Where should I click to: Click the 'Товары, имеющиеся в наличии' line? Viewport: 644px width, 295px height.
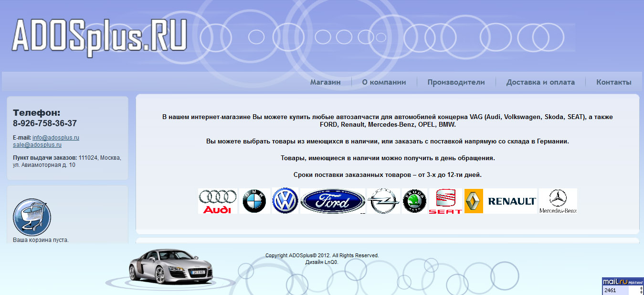388,158
